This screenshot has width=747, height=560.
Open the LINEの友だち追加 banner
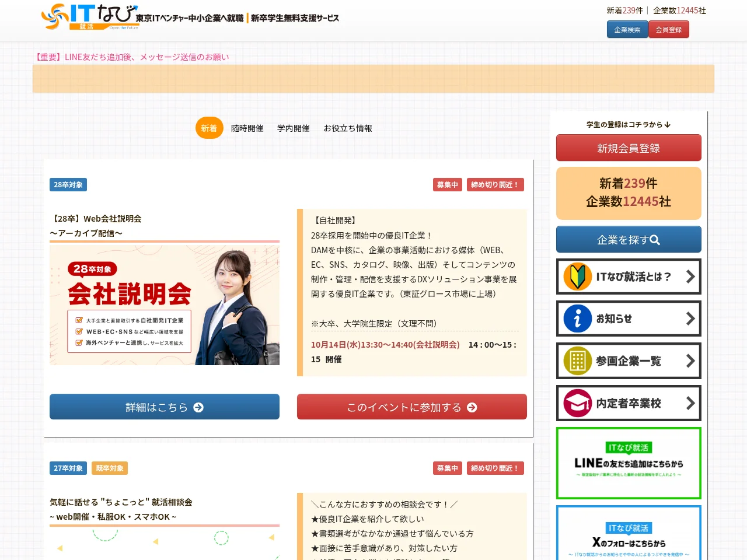(x=629, y=463)
